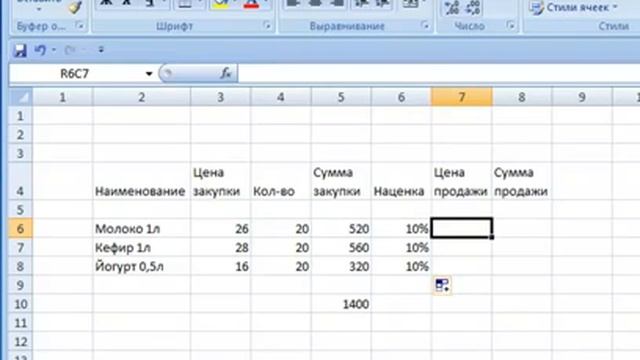Apply the red font color
The width and height of the screenshot is (640, 360).
[x=251, y=5]
